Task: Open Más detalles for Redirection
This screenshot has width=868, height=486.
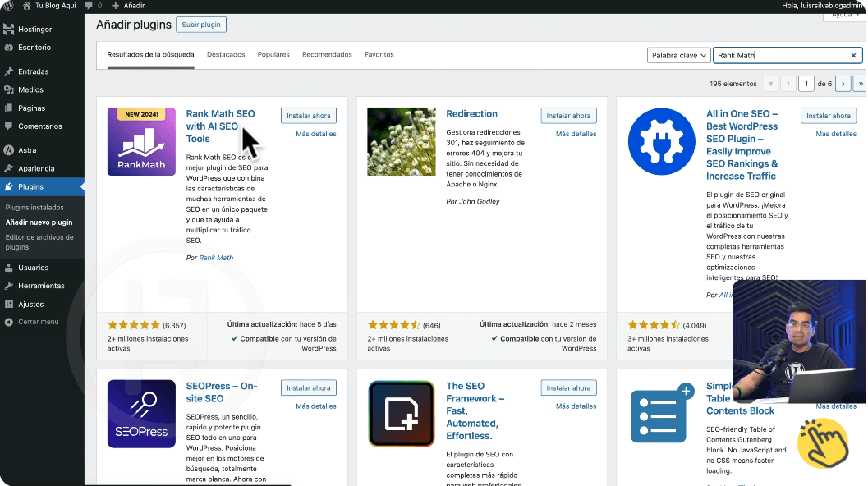Action: pos(576,134)
